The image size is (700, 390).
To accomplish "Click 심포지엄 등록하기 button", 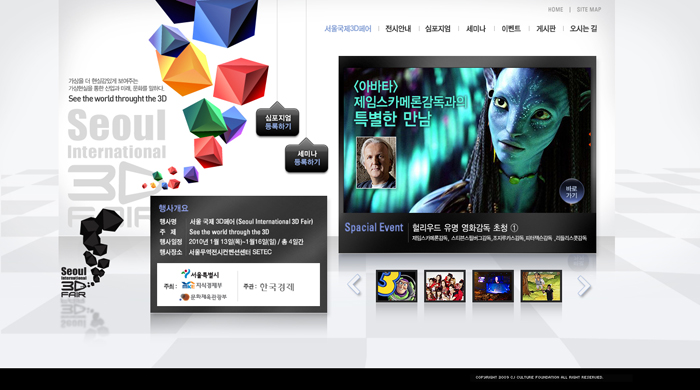I will click(x=278, y=122).
